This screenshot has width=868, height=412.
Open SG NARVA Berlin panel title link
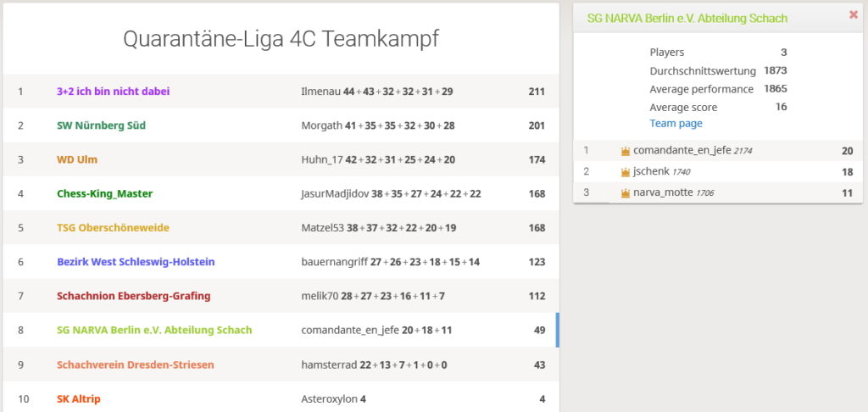pyautogui.click(x=687, y=19)
